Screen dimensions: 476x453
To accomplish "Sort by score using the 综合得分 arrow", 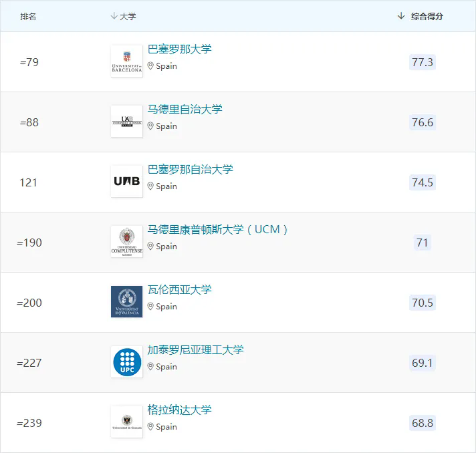I will pos(401,16).
